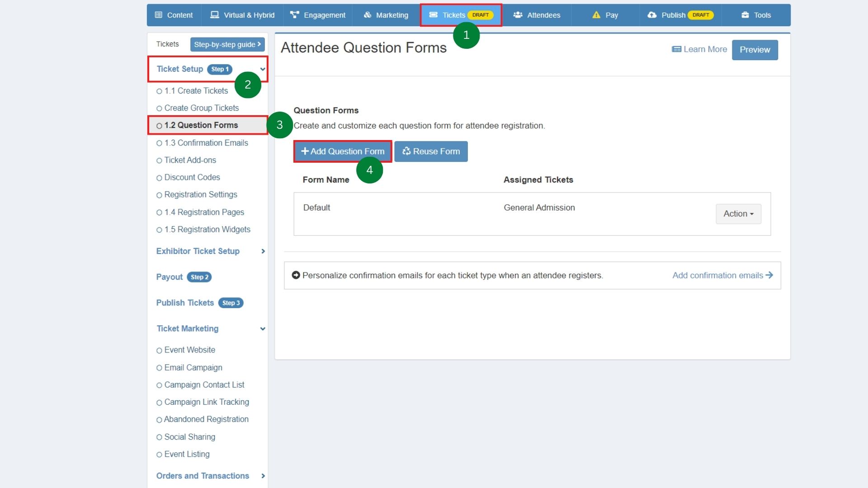Click the Content icon in the top navigation
The height and width of the screenshot is (488, 868).
tap(158, 15)
